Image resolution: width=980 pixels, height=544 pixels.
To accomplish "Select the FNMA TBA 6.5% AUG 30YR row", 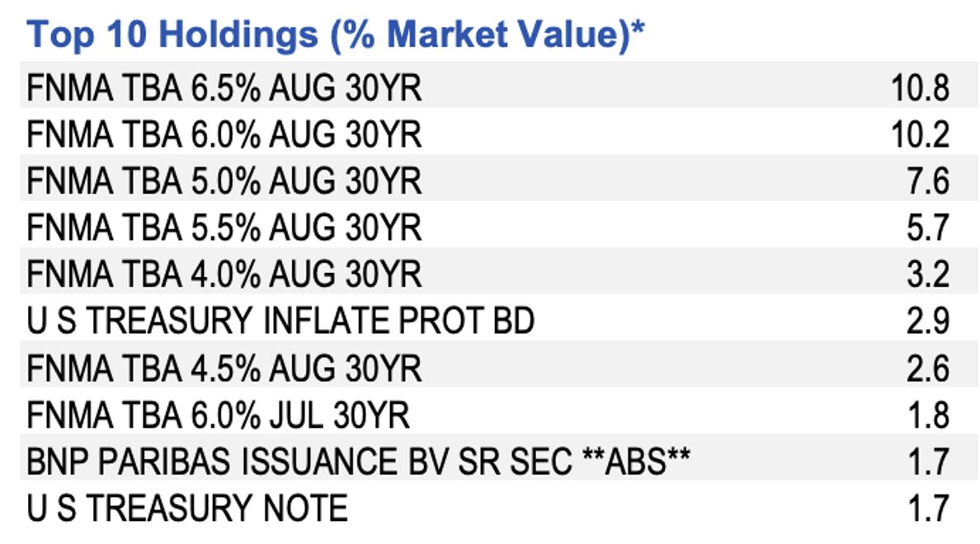I will 224,87.
